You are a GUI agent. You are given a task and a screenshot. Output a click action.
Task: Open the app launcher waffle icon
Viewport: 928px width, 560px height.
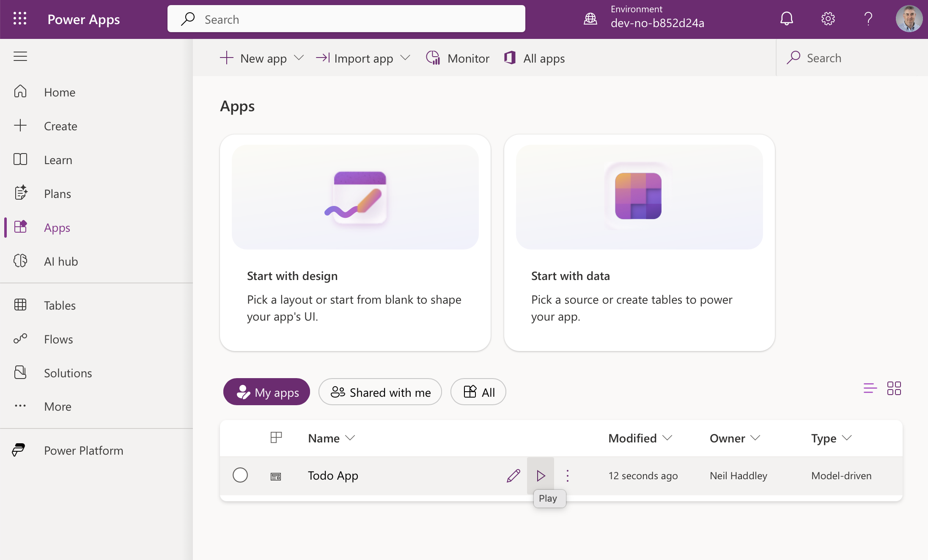(x=20, y=19)
